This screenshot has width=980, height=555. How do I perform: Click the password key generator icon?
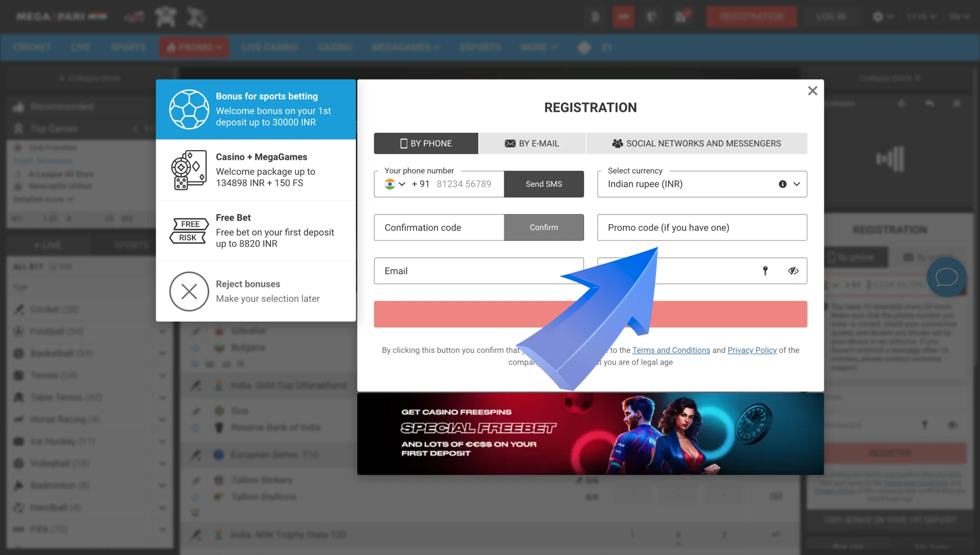(765, 271)
